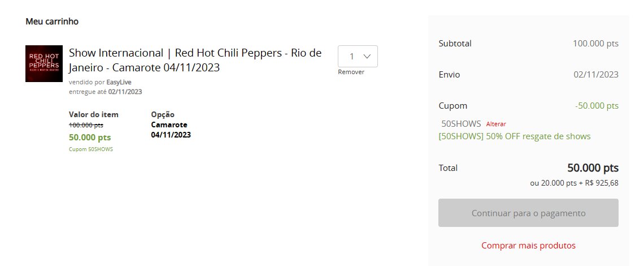The height and width of the screenshot is (266, 644).
Task: Click the Total 50.000 pts amount
Action: click(x=593, y=168)
